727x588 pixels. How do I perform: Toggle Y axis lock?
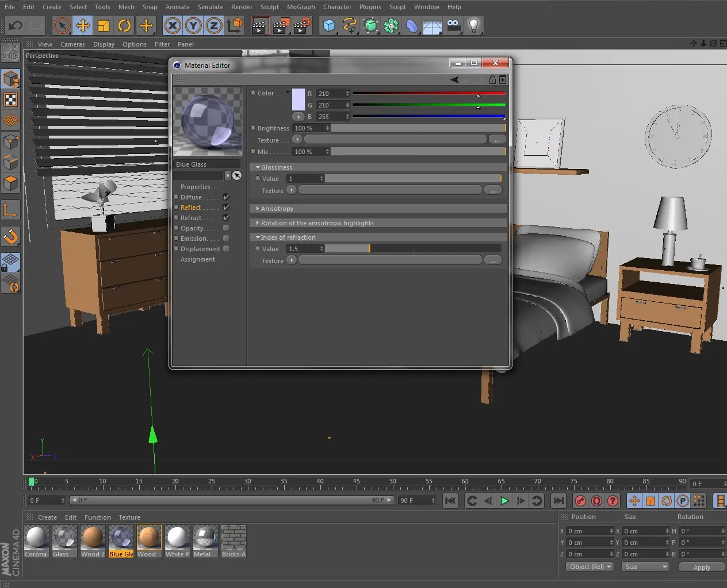tap(193, 25)
